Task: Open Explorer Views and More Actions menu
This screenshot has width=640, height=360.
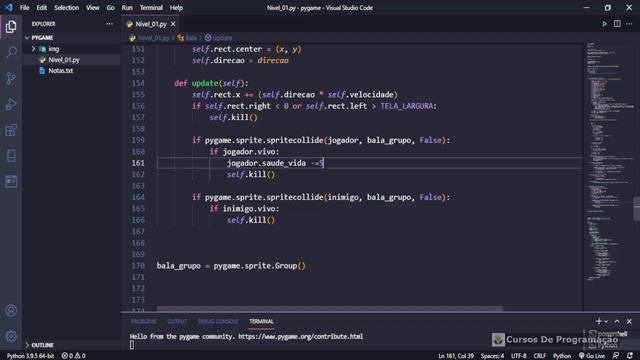Action: pyautogui.click(x=109, y=24)
